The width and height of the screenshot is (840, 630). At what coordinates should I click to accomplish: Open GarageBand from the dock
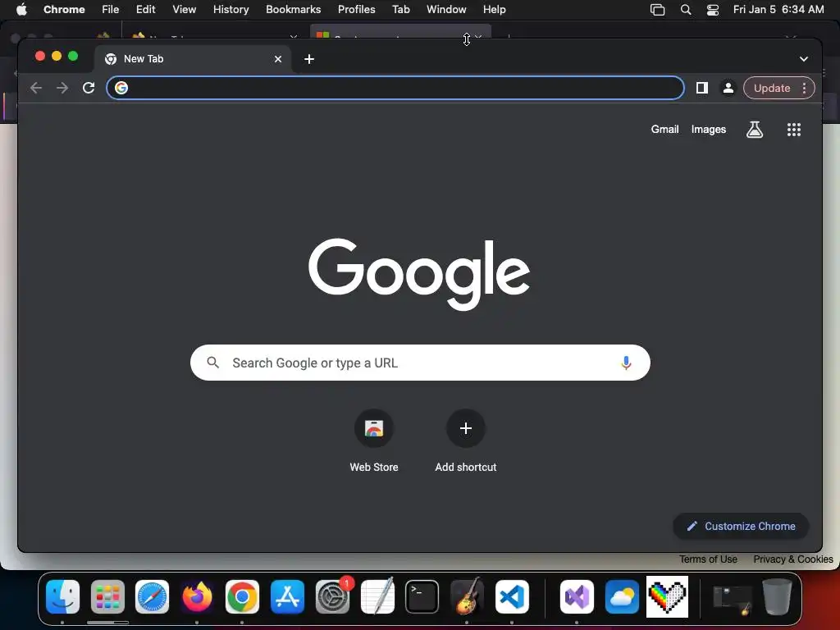coord(467,596)
